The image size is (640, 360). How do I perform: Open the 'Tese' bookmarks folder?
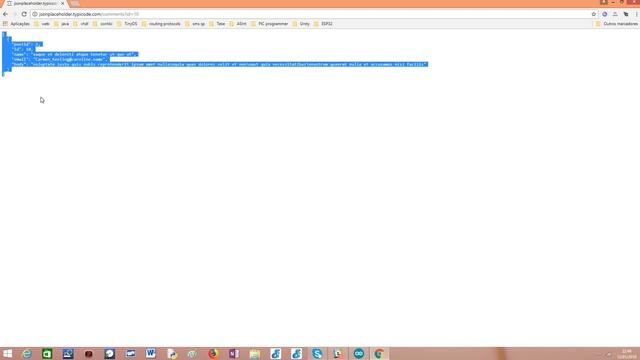click(x=217, y=24)
